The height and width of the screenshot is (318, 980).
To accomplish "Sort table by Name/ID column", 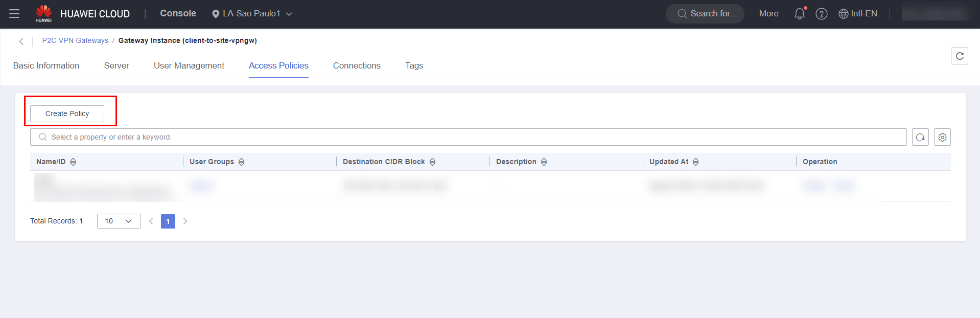I will 73,162.
